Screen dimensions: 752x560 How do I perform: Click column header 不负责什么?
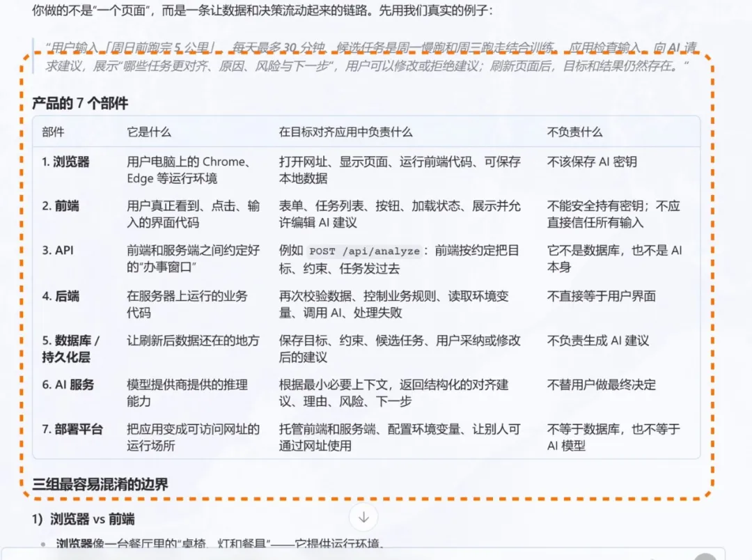point(574,132)
